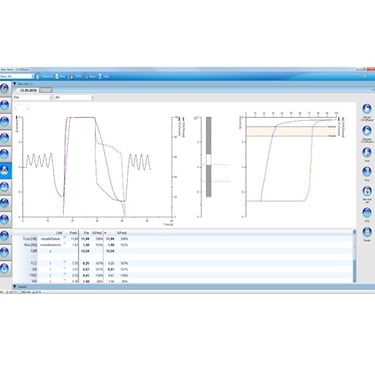Click the VA row label in results table
Screen dimensions: 375x380
[34, 269]
